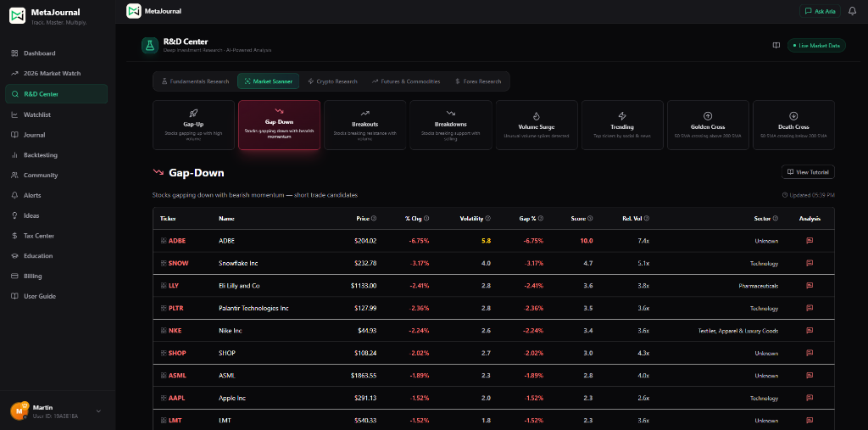The height and width of the screenshot is (430, 868).
Task: Go to Dashboard in sidebar
Action: tap(57, 53)
